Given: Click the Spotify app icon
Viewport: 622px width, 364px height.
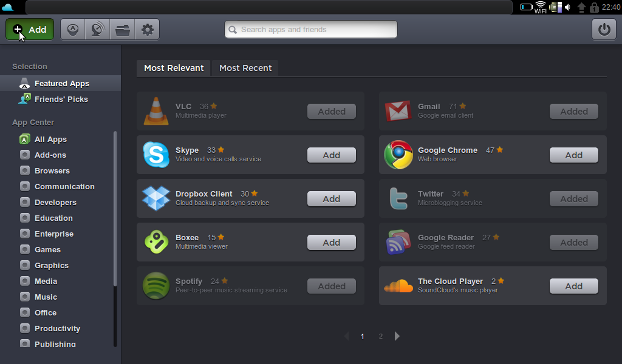Looking at the screenshot, I should pos(156,286).
